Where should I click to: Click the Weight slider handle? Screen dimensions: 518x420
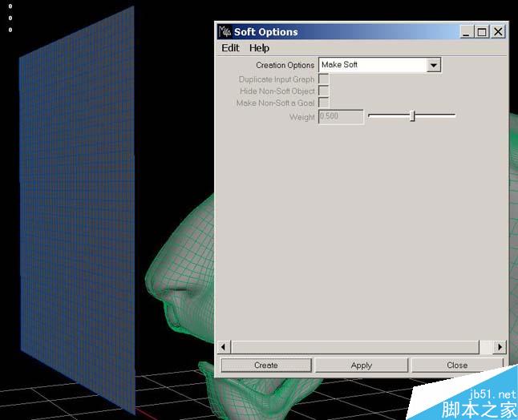pyautogui.click(x=412, y=116)
